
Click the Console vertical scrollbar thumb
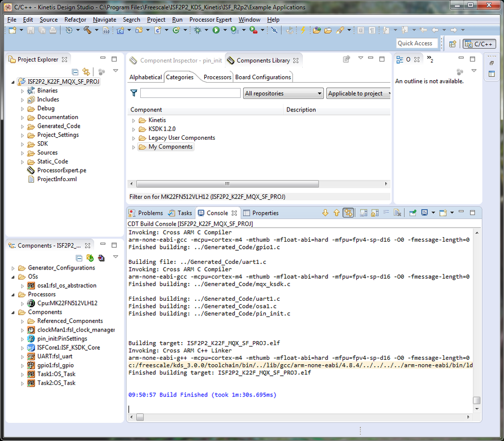[477, 400]
